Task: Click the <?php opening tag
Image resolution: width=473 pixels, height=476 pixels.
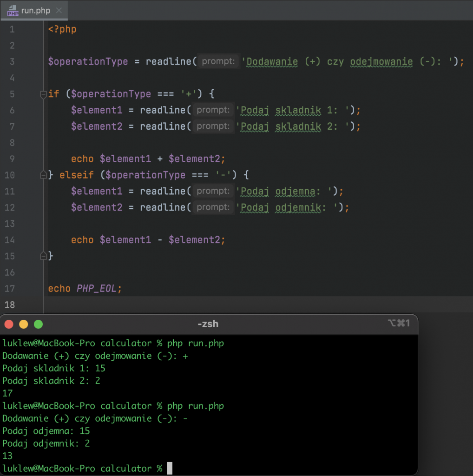Action: tap(62, 29)
